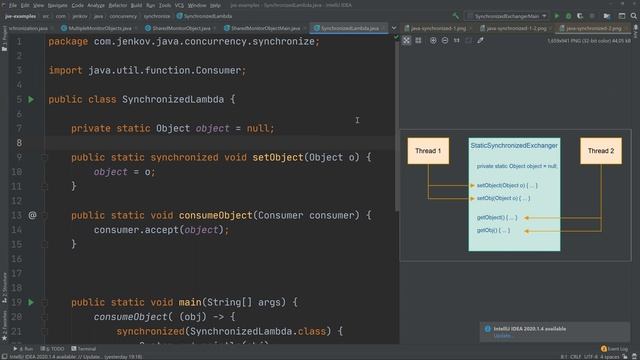Switch to MultipleMonitorObjects.java tab
Image resolution: width=640 pixels, height=360 pixels.
(97, 28)
